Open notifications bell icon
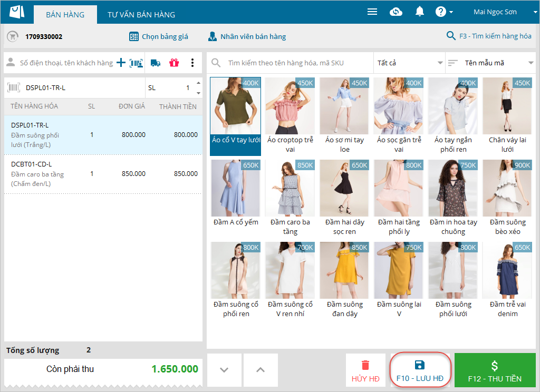The image size is (540, 392). (420, 12)
